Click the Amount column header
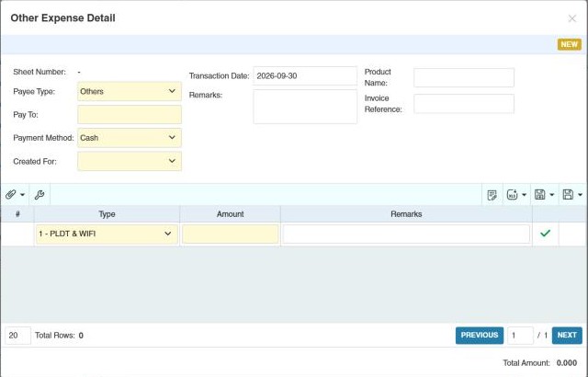The width and height of the screenshot is (588, 377). 231,214
